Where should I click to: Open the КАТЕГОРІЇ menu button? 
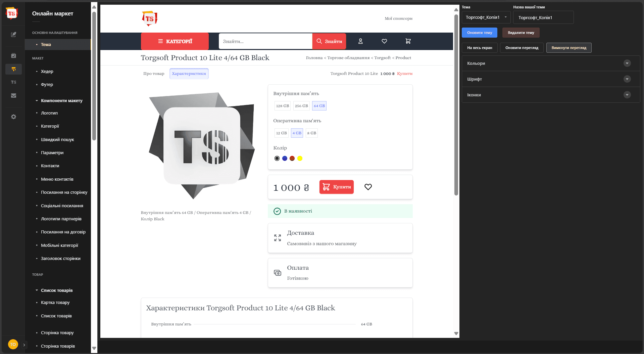(175, 41)
